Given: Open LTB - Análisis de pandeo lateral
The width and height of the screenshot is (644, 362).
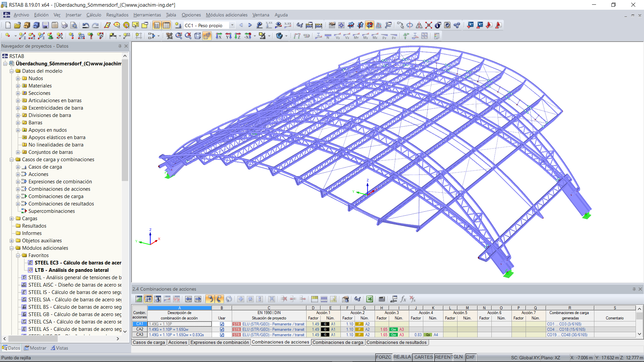Looking at the screenshot, I should [72, 270].
